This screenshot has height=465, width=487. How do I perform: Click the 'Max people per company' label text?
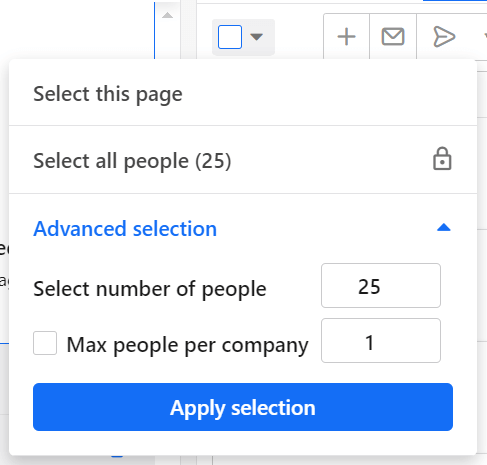pyautogui.click(x=187, y=345)
